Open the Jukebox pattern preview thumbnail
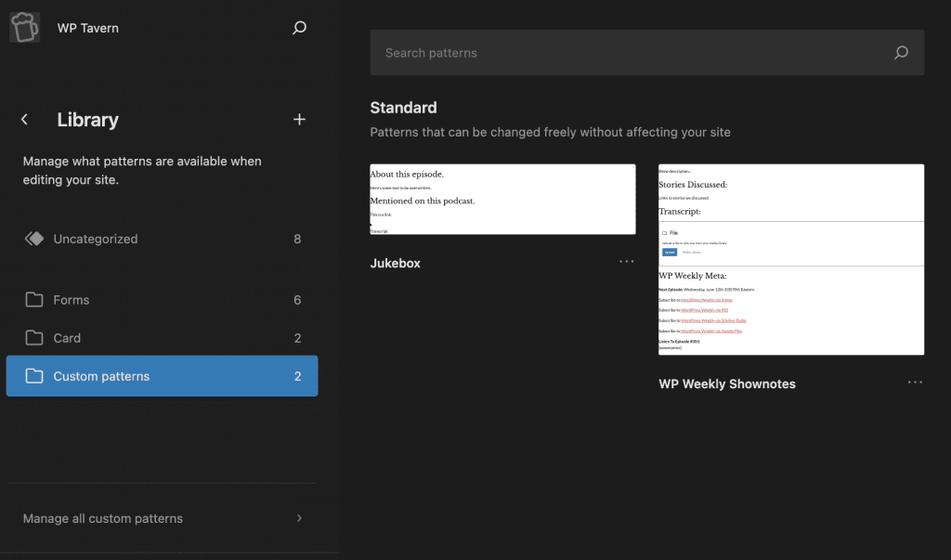 pyautogui.click(x=502, y=199)
